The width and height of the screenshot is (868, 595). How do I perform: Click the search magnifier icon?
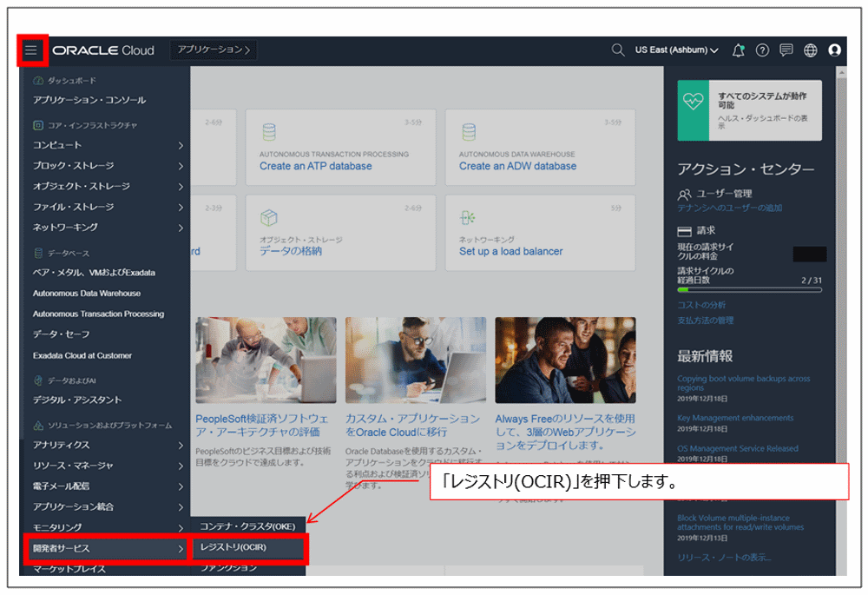click(x=618, y=50)
